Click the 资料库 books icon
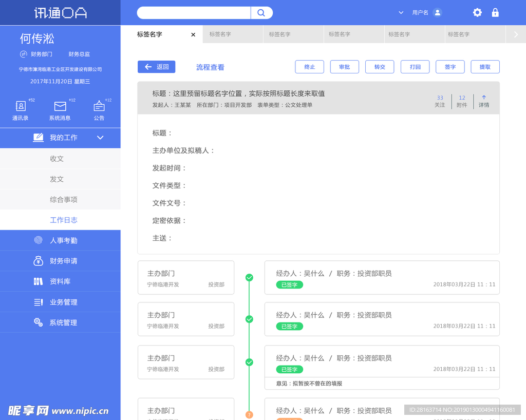Image resolution: width=526 pixels, height=420 pixels. pos(38,281)
